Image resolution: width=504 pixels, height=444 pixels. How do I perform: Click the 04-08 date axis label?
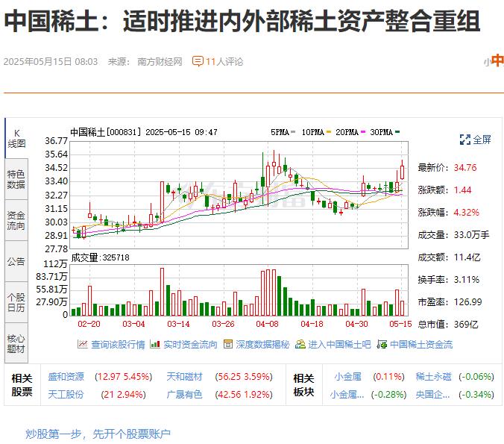(x=267, y=324)
